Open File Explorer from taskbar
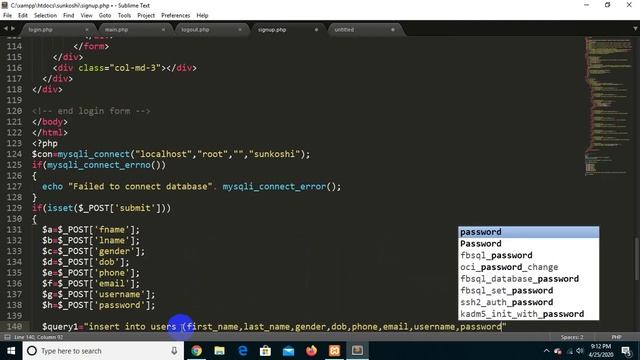 (x=220, y=351)
